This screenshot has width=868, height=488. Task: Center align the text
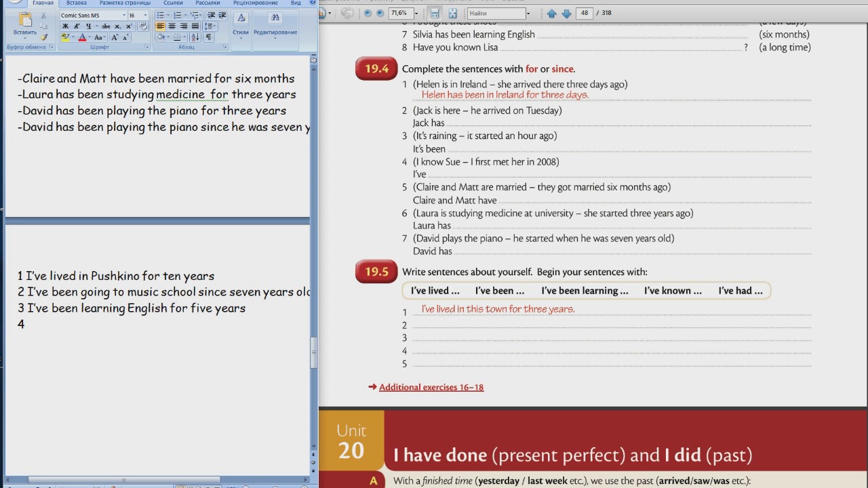172,26
